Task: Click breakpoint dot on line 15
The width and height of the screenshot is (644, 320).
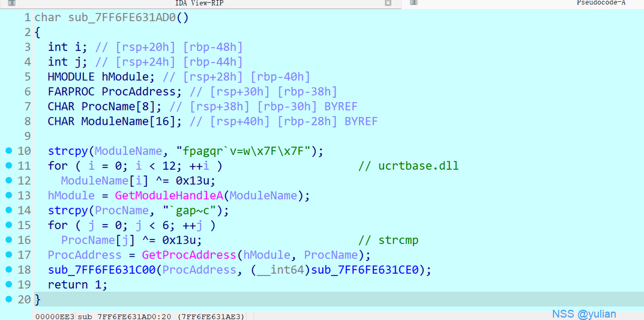Action: click(x=9, y=225)
